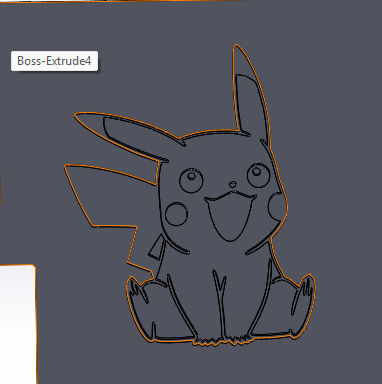Select the small highlight circle inside right eye
Viewport: 382px width, 384px height.
click(257, 171)
